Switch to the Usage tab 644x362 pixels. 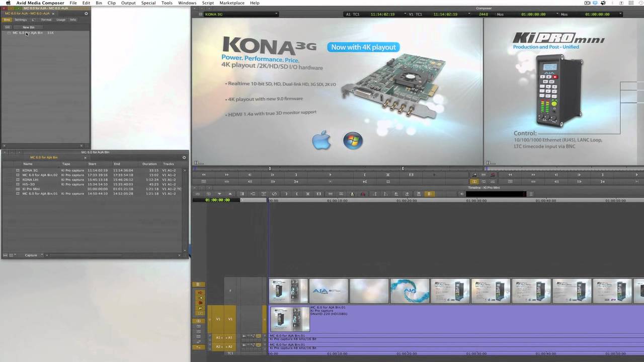(61, 20)
